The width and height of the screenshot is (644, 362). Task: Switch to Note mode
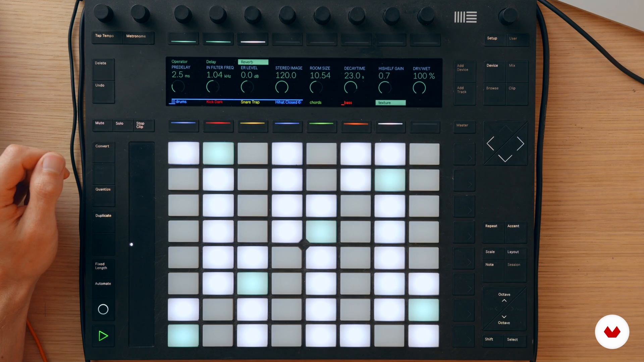(493, 271)
